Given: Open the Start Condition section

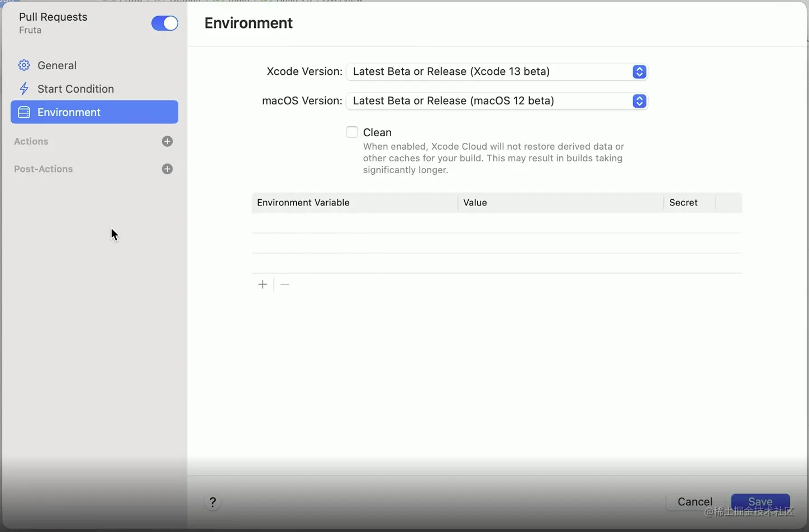Looking at the screenshot, I should point(94,89).
